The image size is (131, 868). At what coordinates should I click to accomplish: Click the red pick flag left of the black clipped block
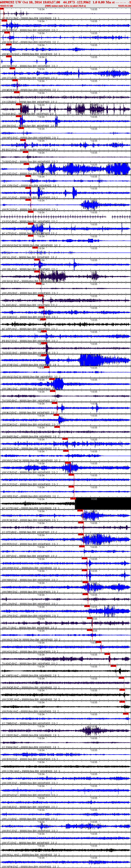click(x=73, y=498)
